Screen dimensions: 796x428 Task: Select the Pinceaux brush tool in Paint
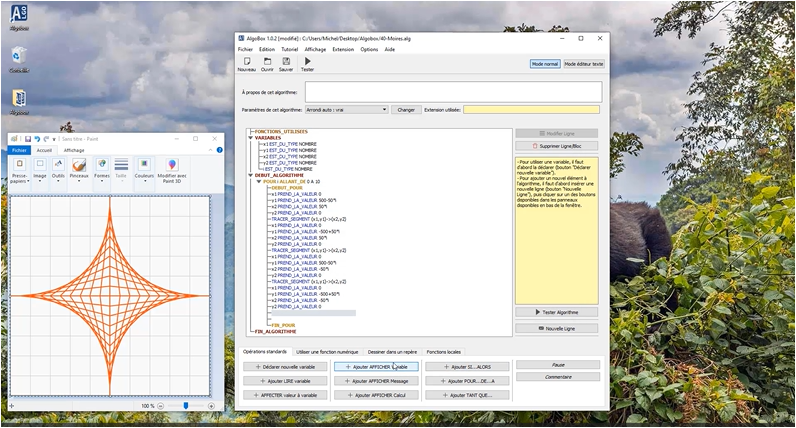click(79, 165)
